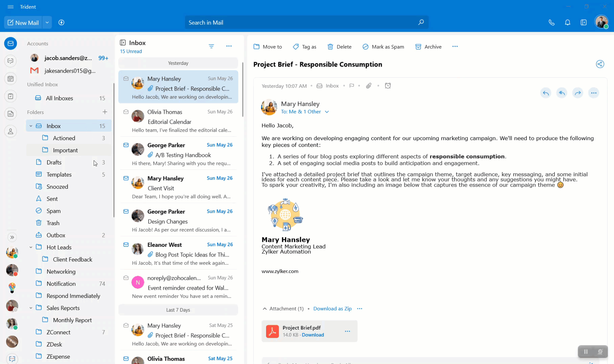This screenshot has width=614, height=364.
Task: Open the Drafts folder
Action: click(x=69, y=162)
